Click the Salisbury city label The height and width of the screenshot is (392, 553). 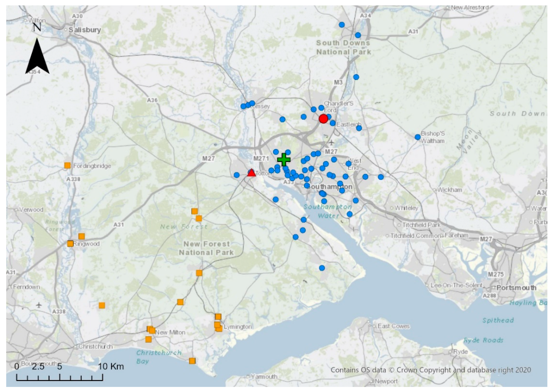85,30
